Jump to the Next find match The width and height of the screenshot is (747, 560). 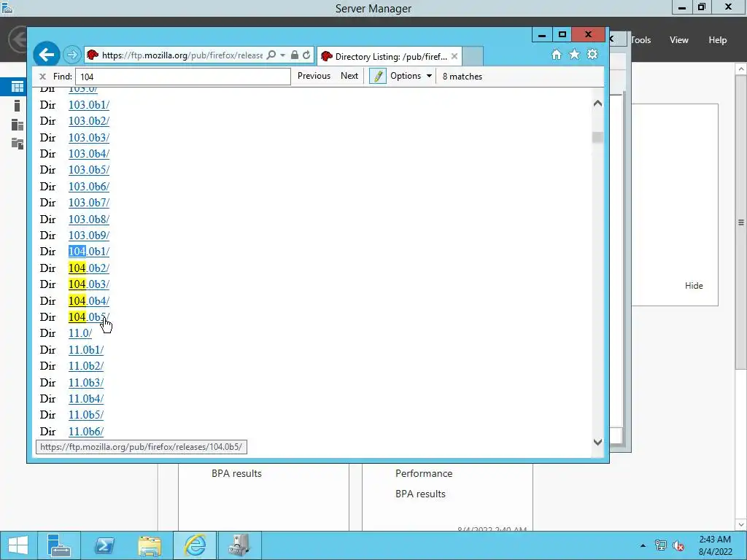[349, 76]
